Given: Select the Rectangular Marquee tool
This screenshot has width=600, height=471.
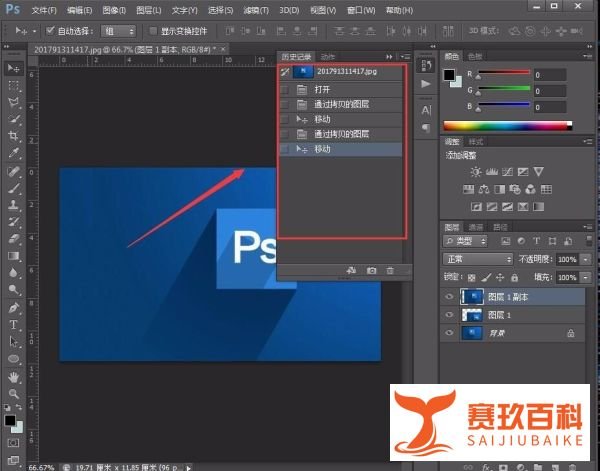Looking at the screenshot, I should 13,85.
